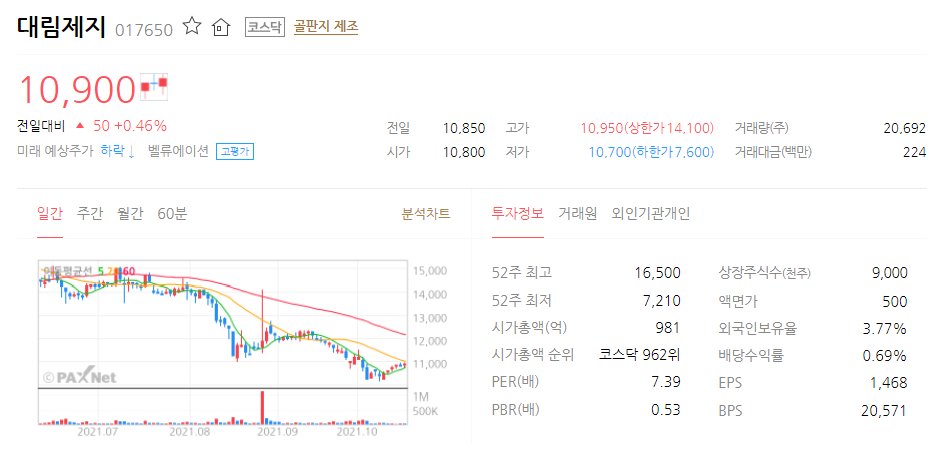
Task: Click the current price 10,900
Action: coord(77,89)
